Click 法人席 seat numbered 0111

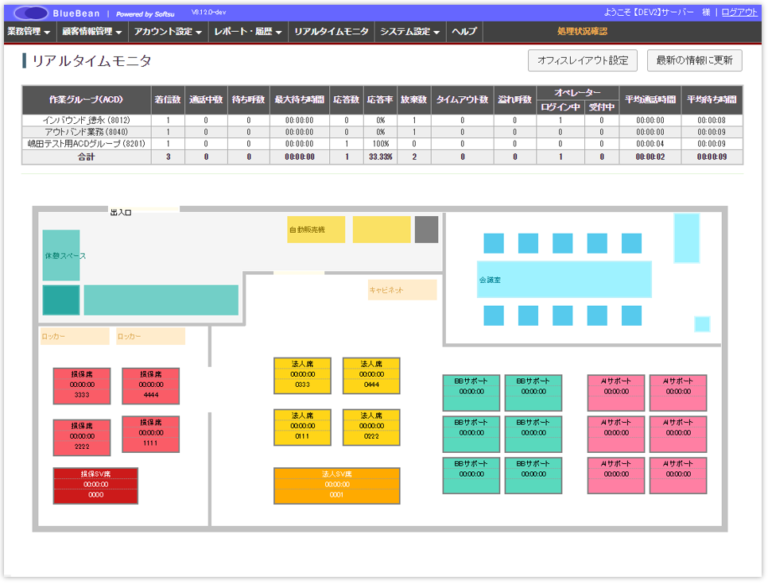(x=302, y=427)
